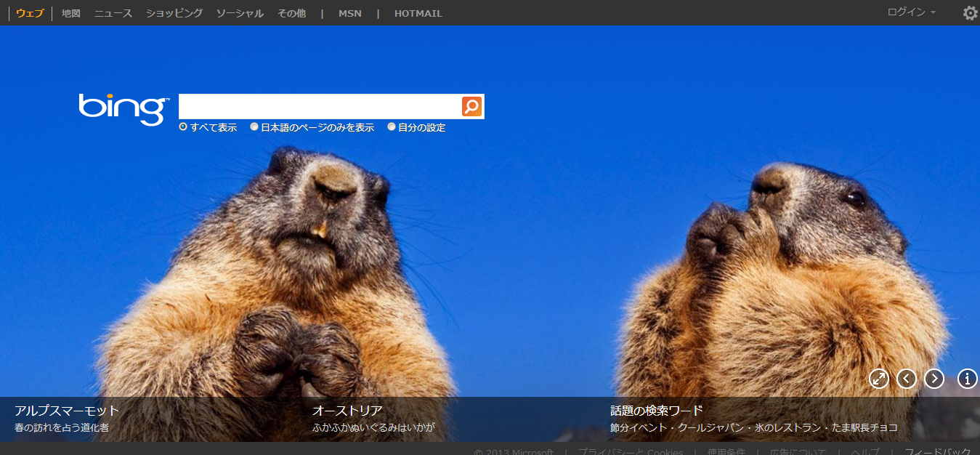
Task: Open the ニュース section
Action: (x=113, y=13)
